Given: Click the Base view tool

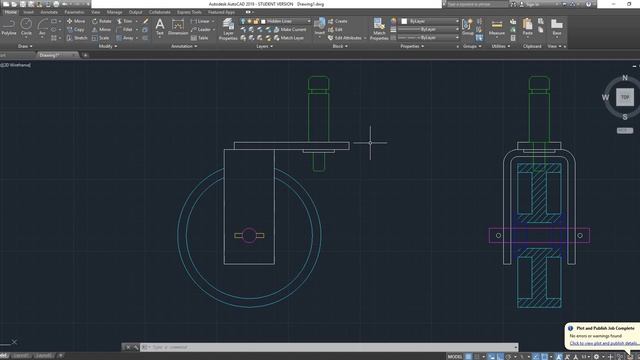Looking at the screenshot, I should point(557,27).
